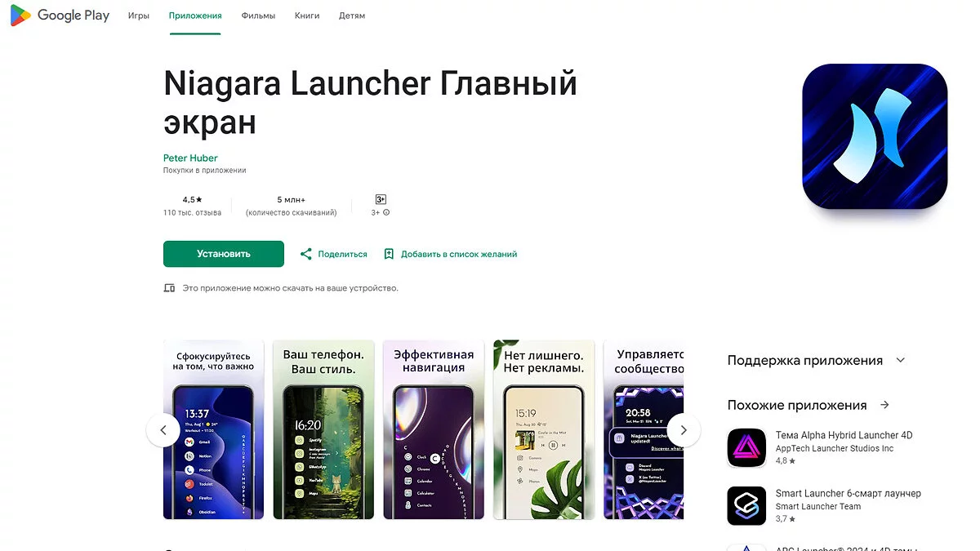Open Тема Alpha Hybrid Launcher 4D icon
980x551 pixels.
[746, 448]
